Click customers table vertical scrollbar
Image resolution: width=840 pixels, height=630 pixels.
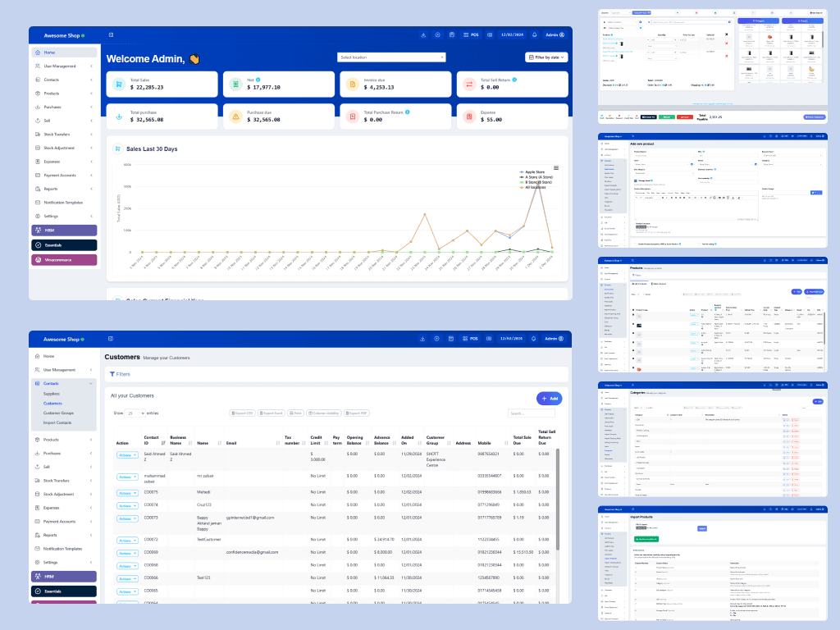[x=558, y=500]
